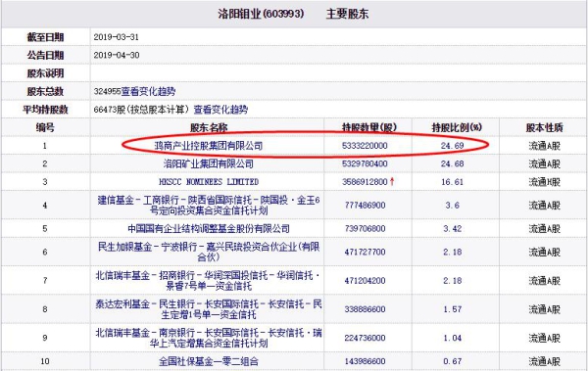Click percentage 1.57
Screen dimensions: 588x371
pos(452,309)
